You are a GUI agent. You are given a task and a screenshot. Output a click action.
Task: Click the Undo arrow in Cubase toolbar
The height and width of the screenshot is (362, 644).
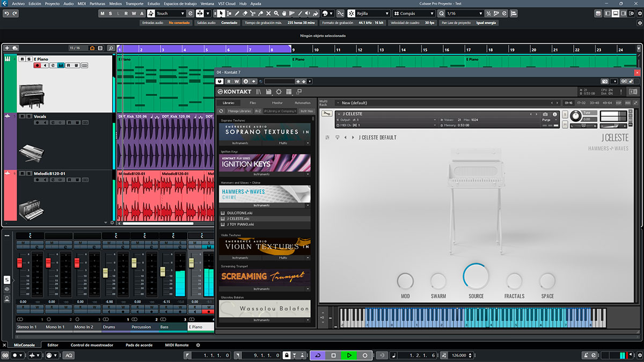6,13
